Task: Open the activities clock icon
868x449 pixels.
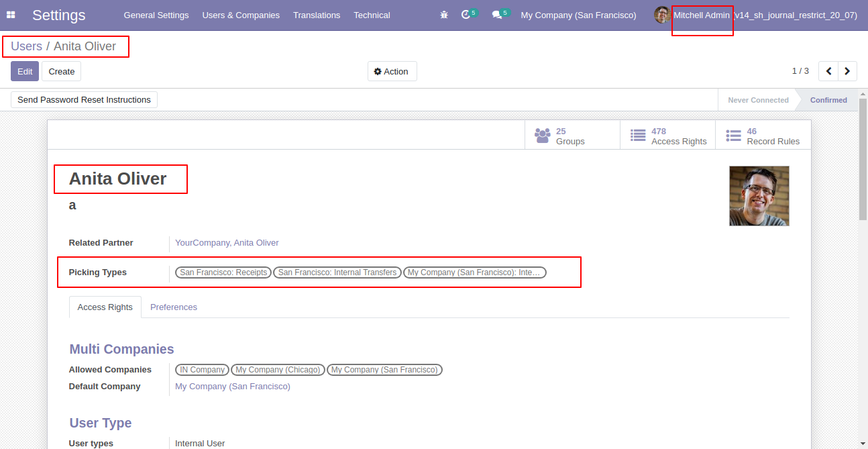Action: coord(466,15)
